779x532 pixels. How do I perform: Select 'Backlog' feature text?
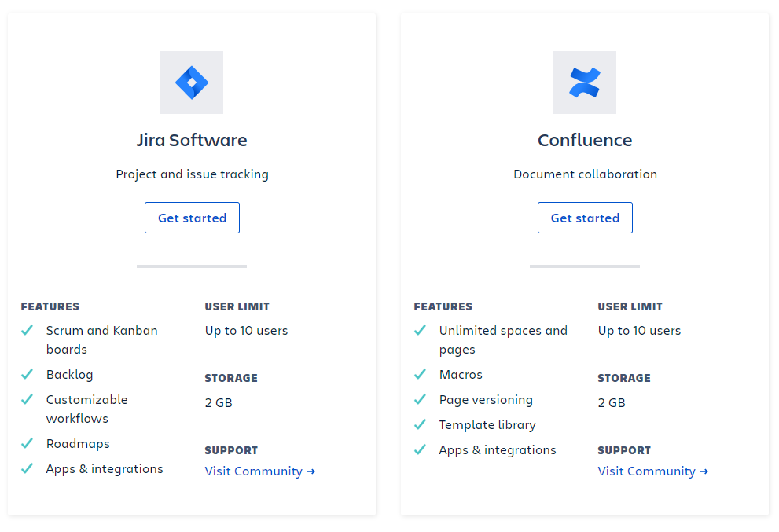click(69, 375)
